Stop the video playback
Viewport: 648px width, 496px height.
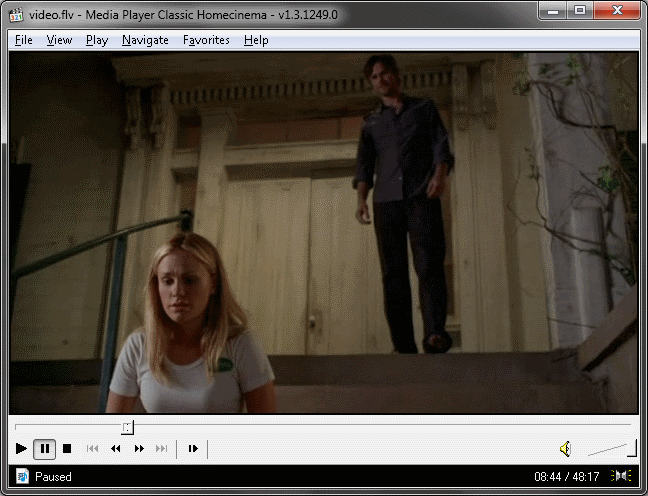coord(67,448)
